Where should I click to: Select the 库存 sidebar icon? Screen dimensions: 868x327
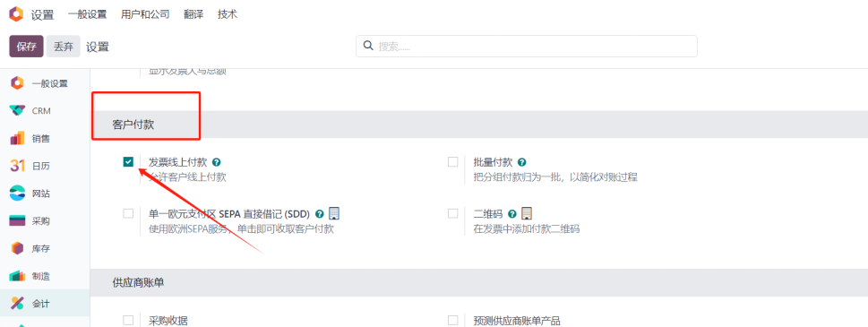pos(17,248)
